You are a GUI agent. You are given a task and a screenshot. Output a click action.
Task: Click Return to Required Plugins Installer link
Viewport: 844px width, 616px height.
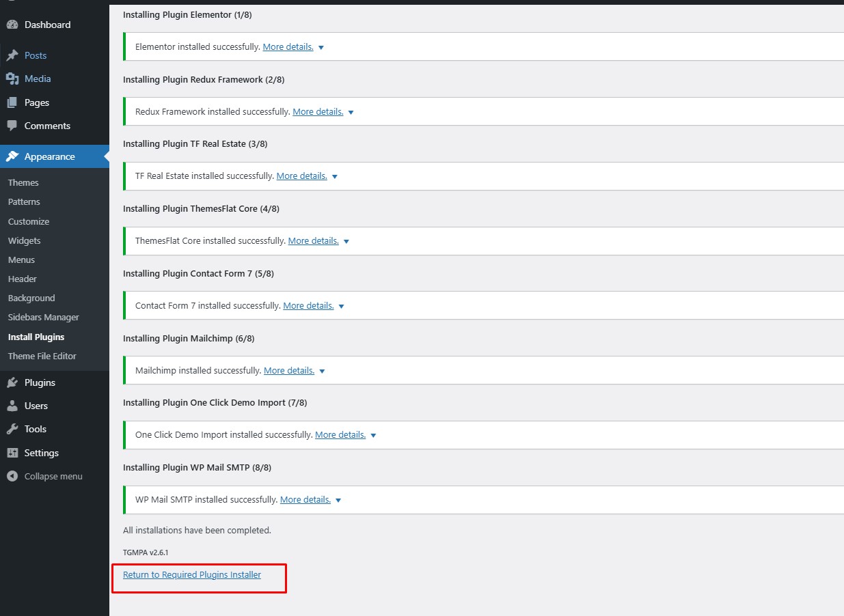(192, 574)
